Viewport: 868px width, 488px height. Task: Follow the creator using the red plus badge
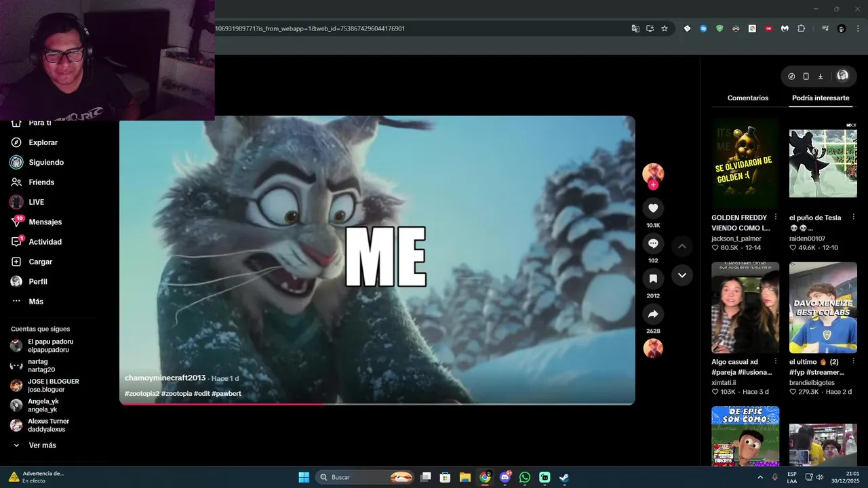tap(653, 185)
